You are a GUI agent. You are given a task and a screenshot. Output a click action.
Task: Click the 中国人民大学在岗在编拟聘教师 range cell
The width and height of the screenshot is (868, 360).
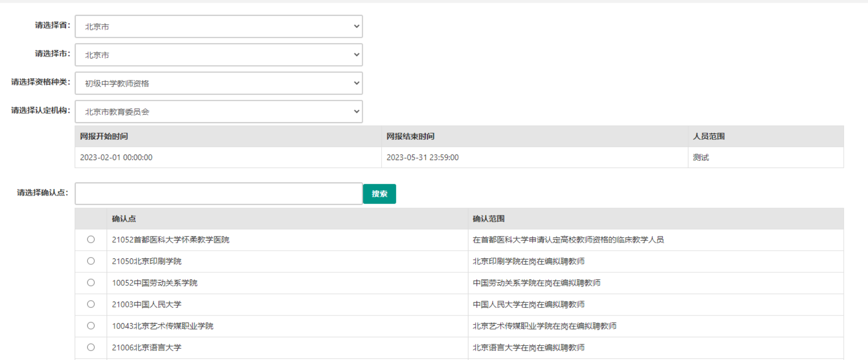[x=528, y=304]
